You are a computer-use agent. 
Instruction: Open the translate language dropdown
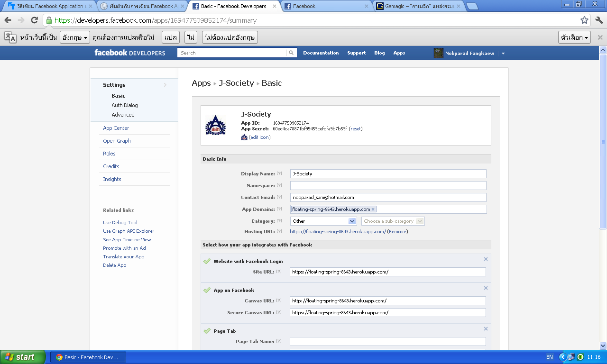[75, 37]
